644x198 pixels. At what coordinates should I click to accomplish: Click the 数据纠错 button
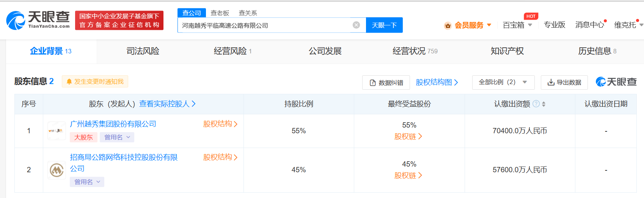386,83
